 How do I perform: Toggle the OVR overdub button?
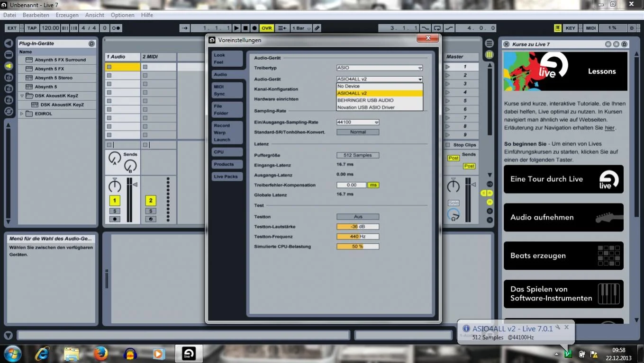click(x=267, y=28)
